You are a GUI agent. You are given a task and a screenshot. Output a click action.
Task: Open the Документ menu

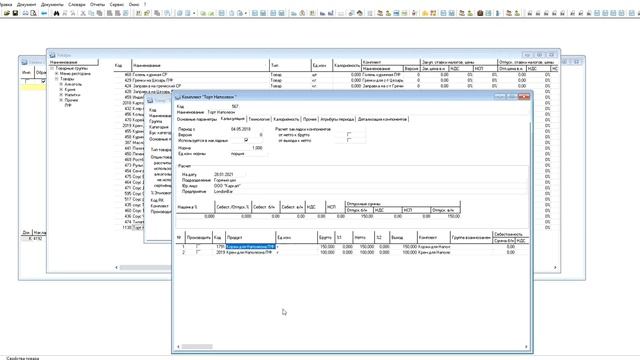pyautogui.click(x=27, y=4)
